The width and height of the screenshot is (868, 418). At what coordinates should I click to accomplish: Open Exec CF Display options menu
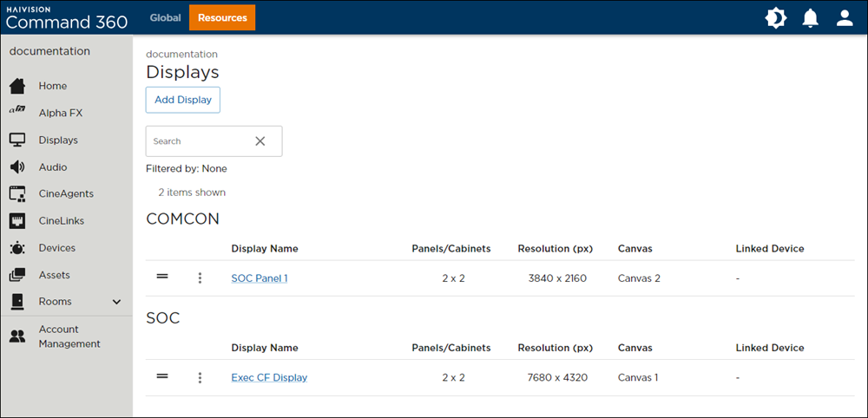[x=200, y=378]
